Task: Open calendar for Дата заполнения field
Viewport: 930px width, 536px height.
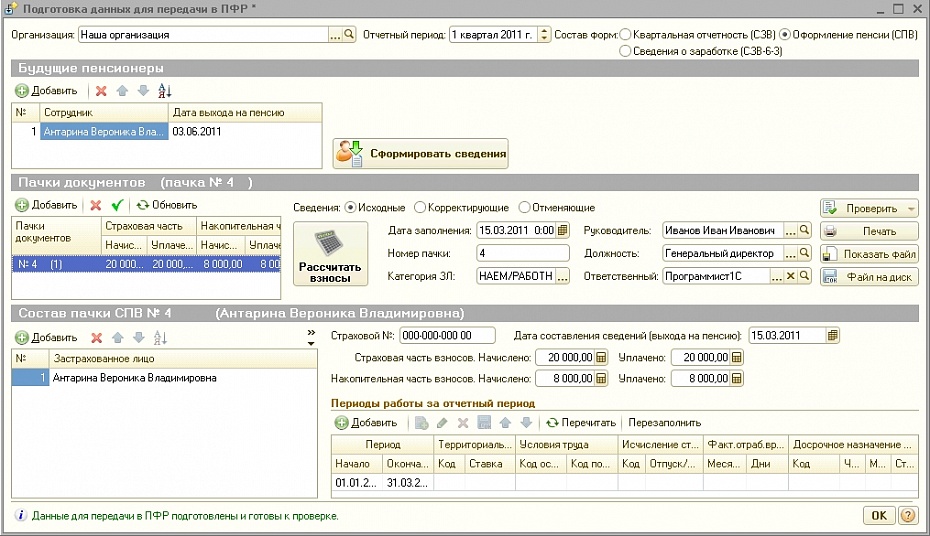Action: point(563,230)
